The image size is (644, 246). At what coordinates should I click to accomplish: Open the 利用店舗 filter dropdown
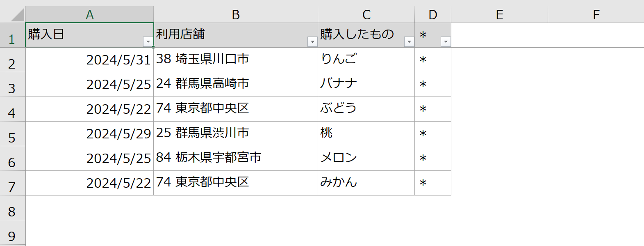[x=312, y=41]
